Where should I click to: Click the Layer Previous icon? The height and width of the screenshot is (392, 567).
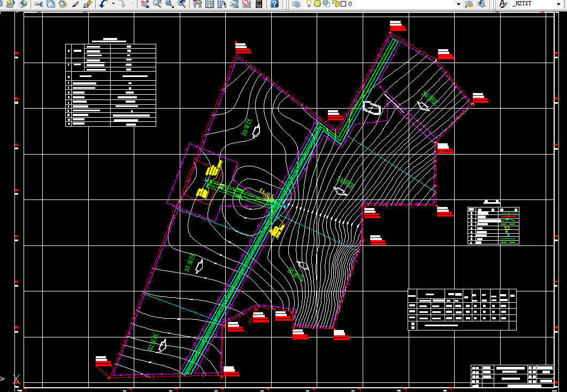pos(481,4)
